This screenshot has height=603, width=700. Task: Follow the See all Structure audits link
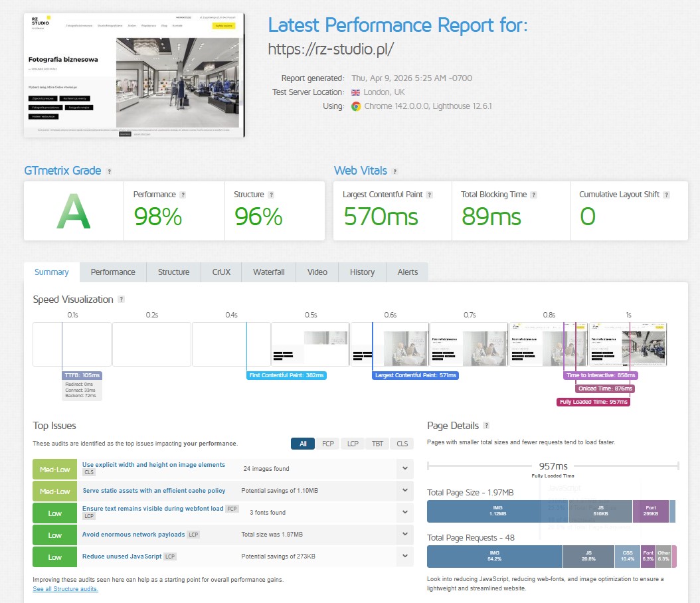point(64,588)
